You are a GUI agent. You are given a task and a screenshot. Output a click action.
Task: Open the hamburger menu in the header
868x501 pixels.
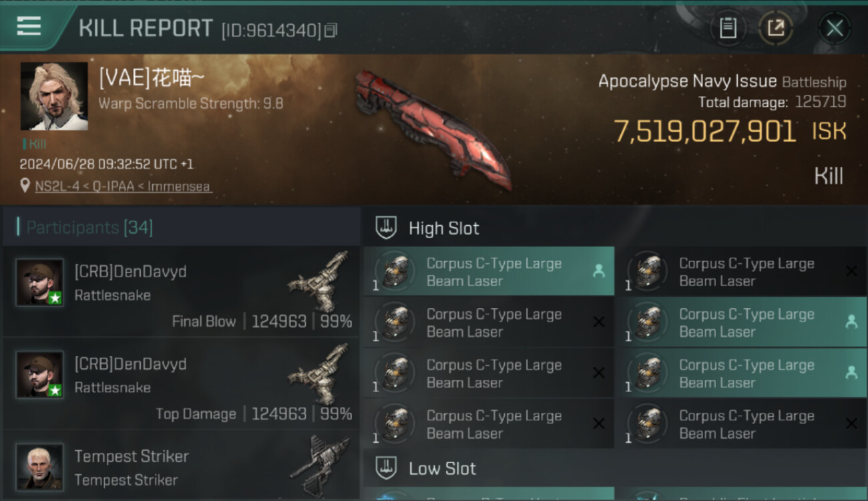(x=29, y=27)
